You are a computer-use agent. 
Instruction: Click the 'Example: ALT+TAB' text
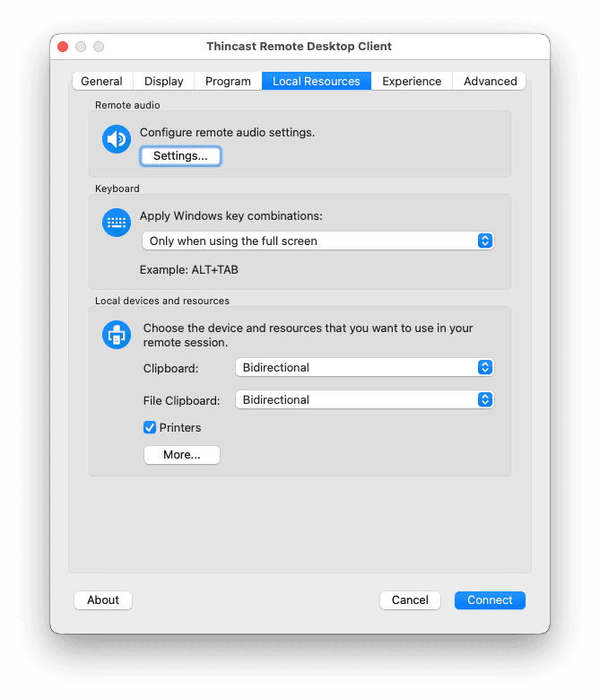click(188, 269)
